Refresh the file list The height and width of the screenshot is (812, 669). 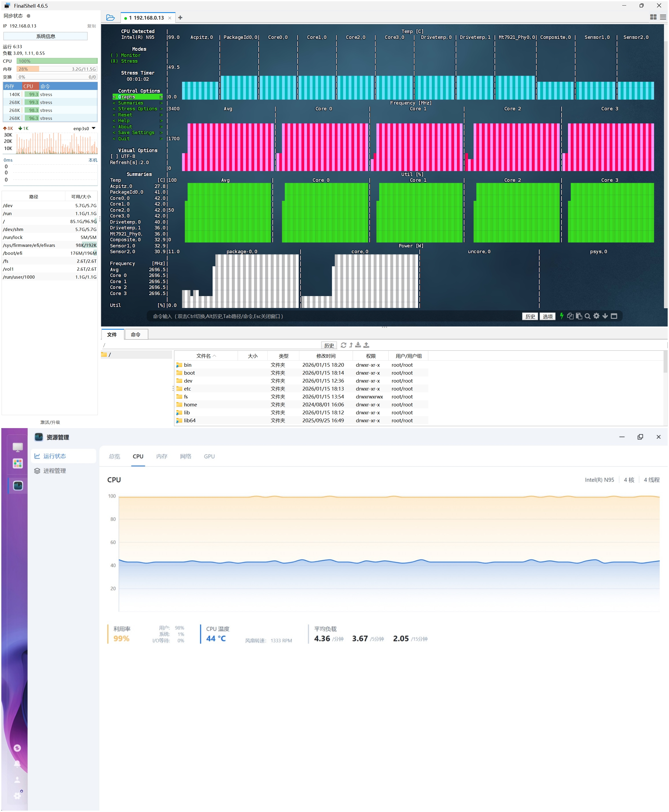tap(343, 345)
